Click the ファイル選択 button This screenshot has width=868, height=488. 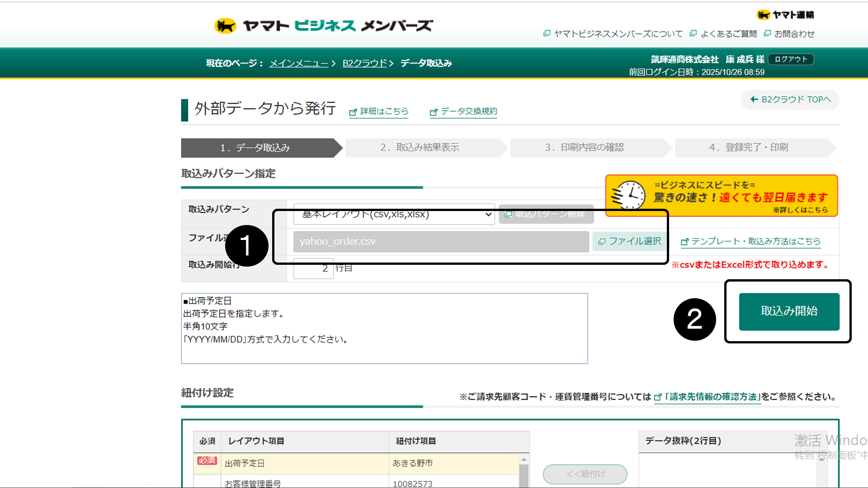click(630, 241)
